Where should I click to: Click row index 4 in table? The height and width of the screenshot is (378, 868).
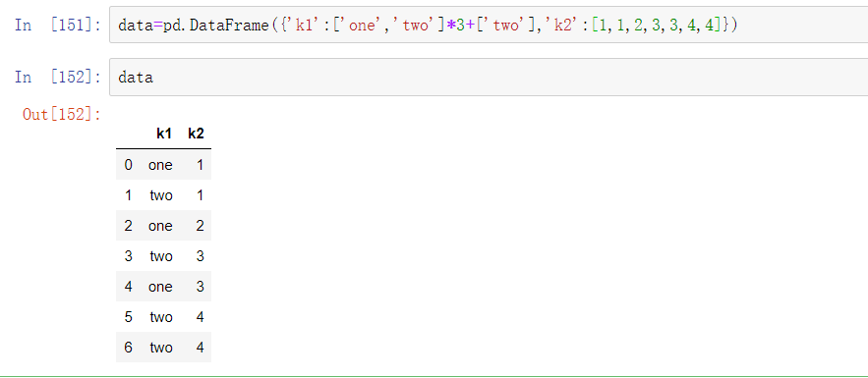[x=129, y=287]
